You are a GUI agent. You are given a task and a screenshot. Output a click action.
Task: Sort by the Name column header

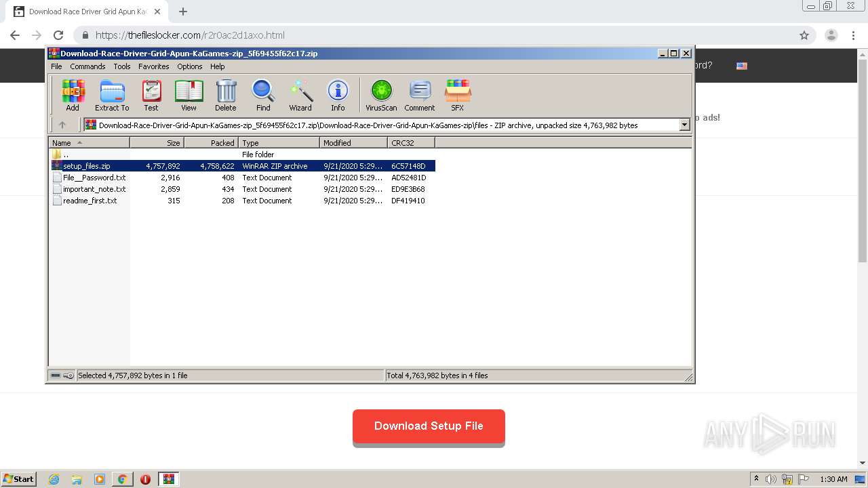point(89,143)
